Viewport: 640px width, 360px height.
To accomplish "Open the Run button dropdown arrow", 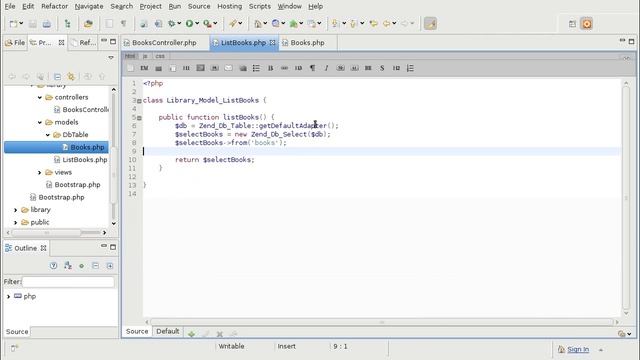I will [x=197, y=24].
